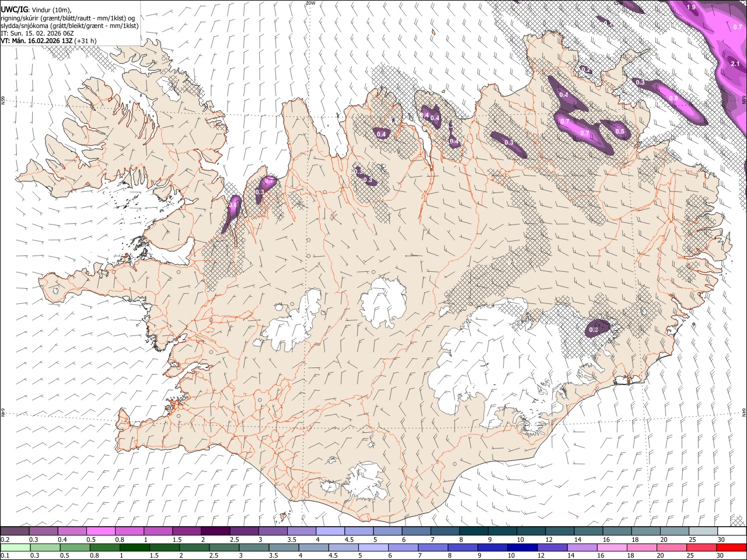Image resolution: width=747 pixels, height=560 pixels.
Task: Select upper legend swatch labeled 16
Action: 617,531
